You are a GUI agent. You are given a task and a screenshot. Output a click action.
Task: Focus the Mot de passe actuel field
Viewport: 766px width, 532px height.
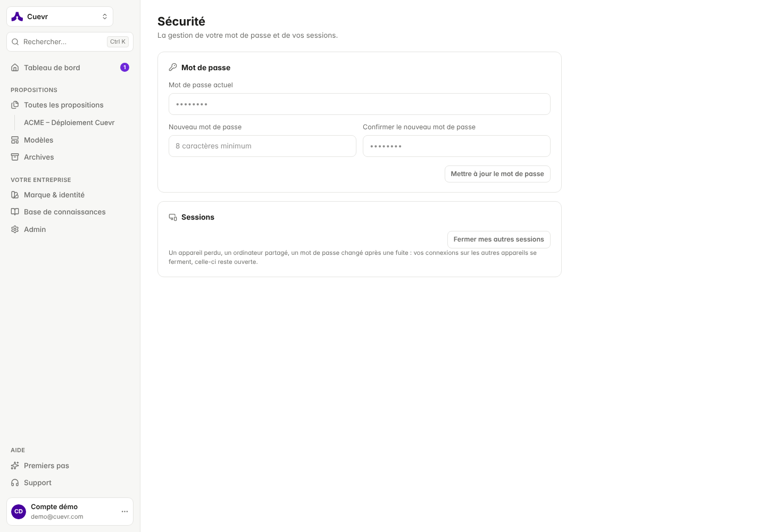tap(360, 104)
